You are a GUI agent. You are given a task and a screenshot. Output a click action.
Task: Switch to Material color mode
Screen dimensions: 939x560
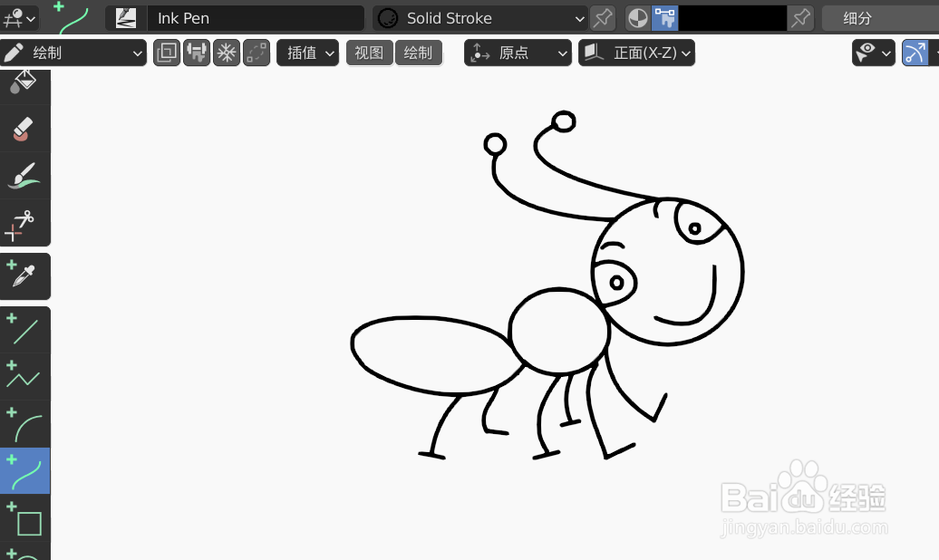click(x=638, y=18)
